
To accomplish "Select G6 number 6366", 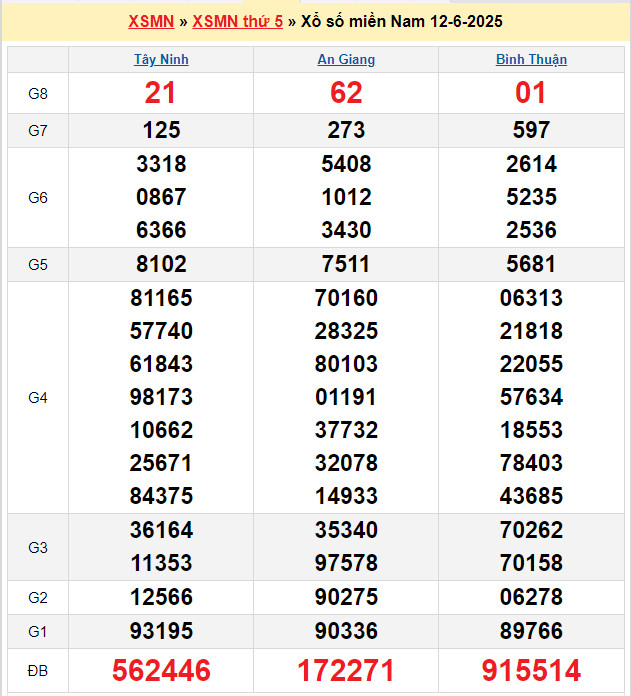I will pos(161,230).
